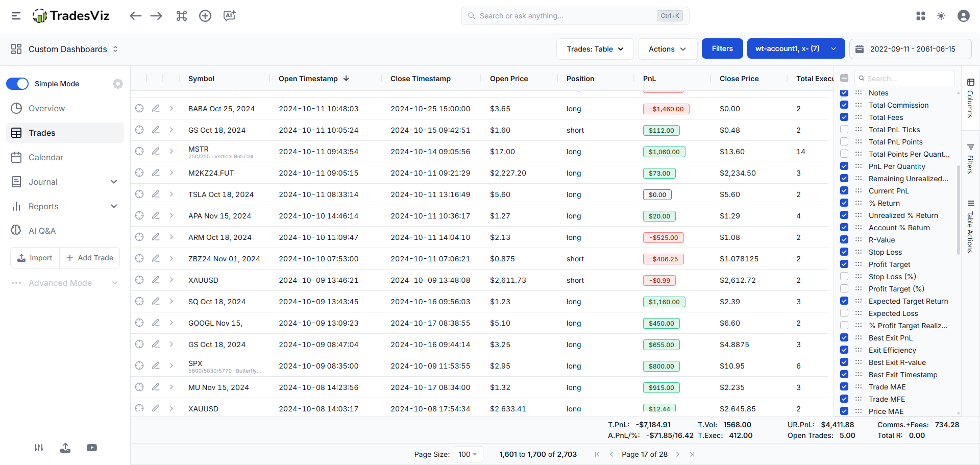Open AI Q&A in the sidebar
The image size is (980, 465).
[65, 231]
